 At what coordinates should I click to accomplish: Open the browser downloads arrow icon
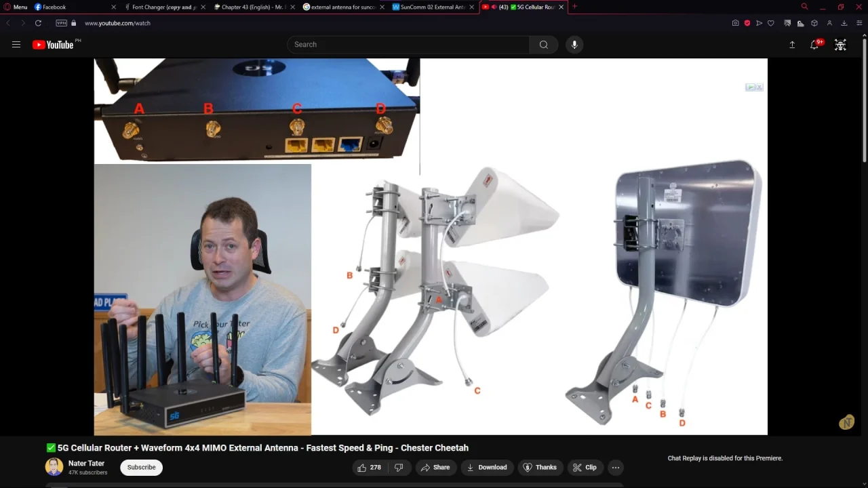coord(844,23)
